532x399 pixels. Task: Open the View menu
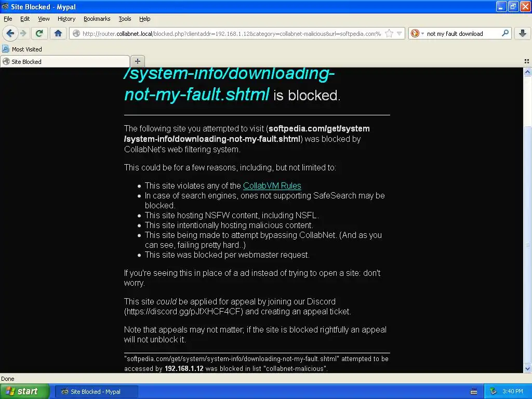point(44,19)
